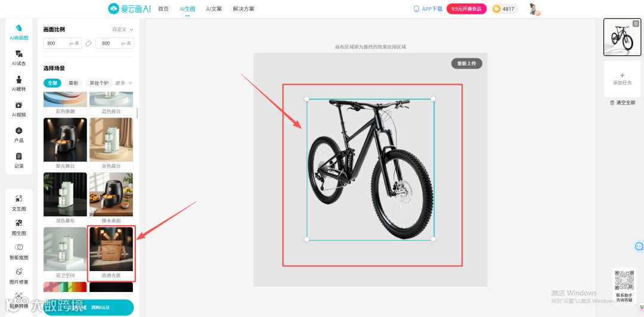Click the 画布区域即为最终的效果应用区域 hint text
The height and width of the screenshot is (317, 644).
click(x=370, y=47)
